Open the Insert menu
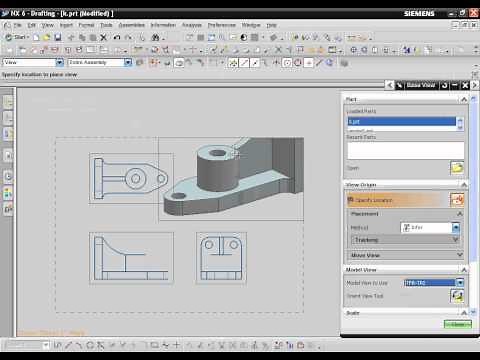This screenshot has width=480, height=360. [66, 25]
